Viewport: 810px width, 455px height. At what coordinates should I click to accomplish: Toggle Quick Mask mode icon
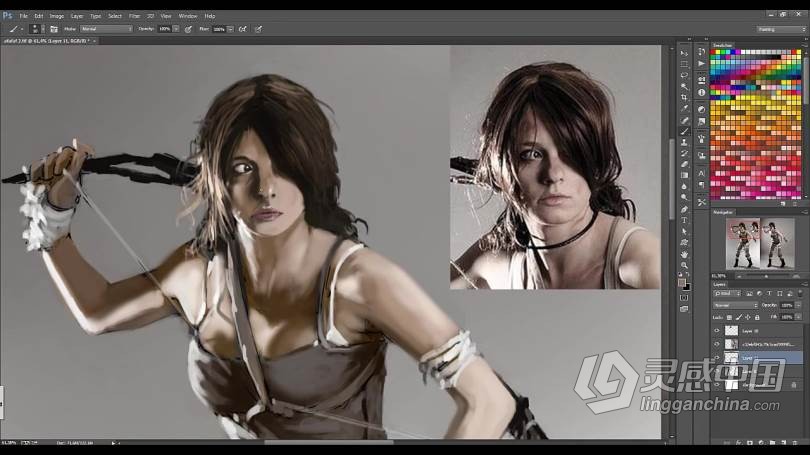(x=684, y=297)
